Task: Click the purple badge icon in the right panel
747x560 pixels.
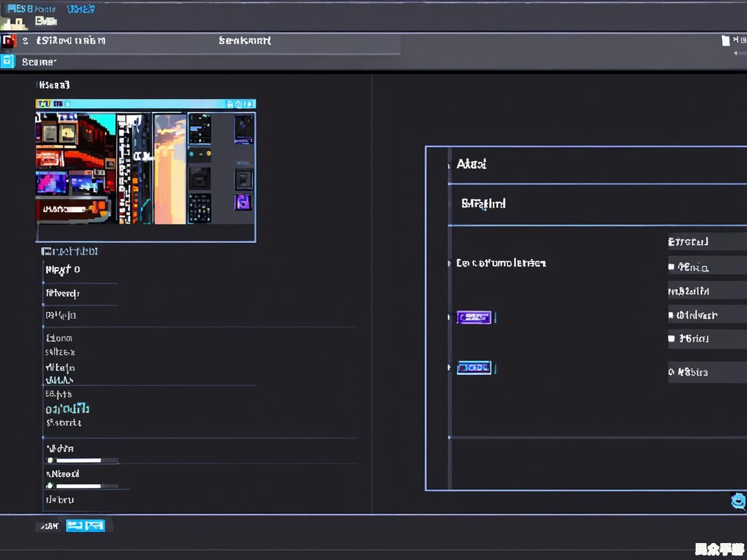Action: point(474,317)
